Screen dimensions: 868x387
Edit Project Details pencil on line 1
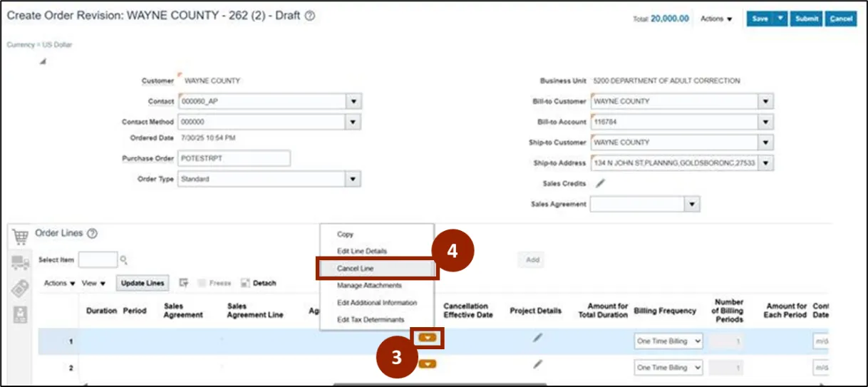point(537,337)
